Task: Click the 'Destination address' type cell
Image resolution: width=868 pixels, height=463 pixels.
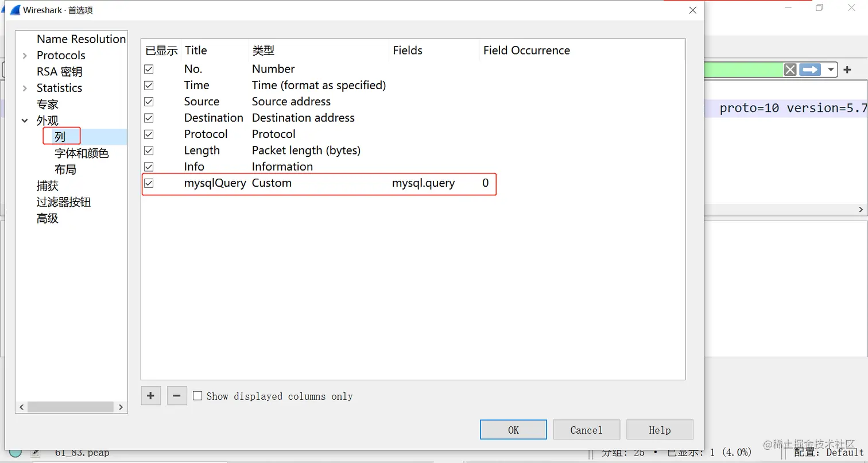Action: pos(303,118)
